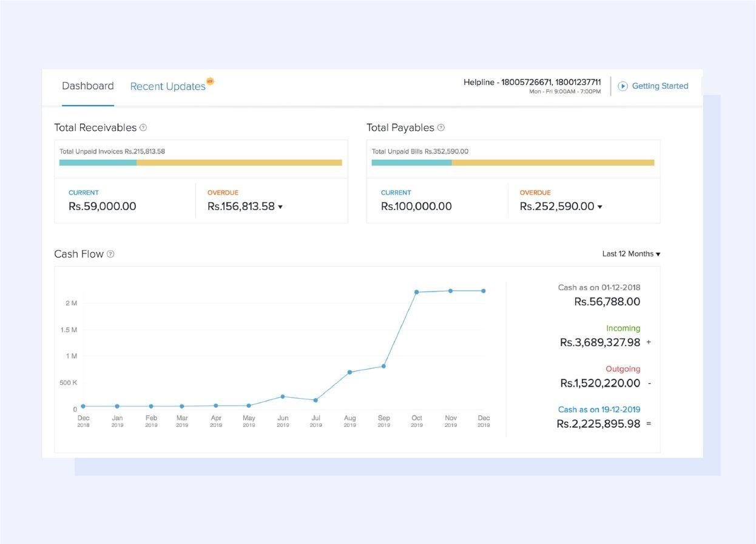756x544 pixels.
Task: Select the Nov 2019 data point on chart
Action: click(451, 291)
